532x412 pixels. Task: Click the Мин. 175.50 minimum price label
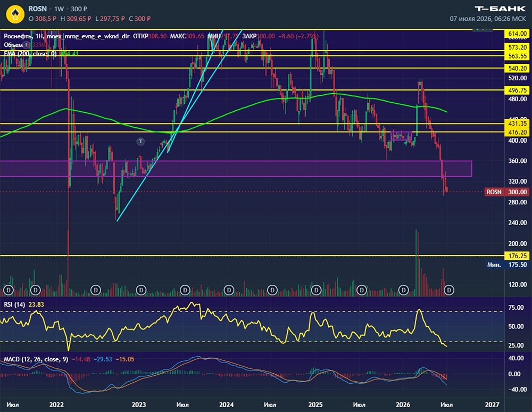[507, 265]
